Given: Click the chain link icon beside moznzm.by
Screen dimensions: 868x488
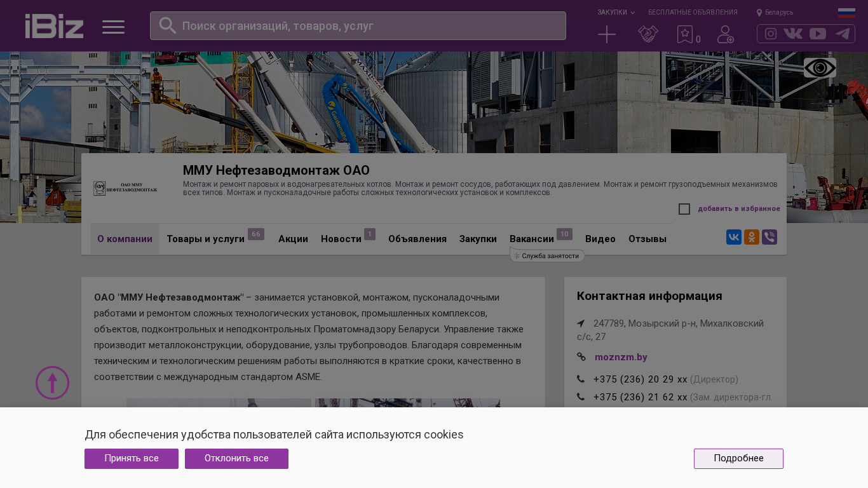Looking at the screenshot, I should [581, 357].
